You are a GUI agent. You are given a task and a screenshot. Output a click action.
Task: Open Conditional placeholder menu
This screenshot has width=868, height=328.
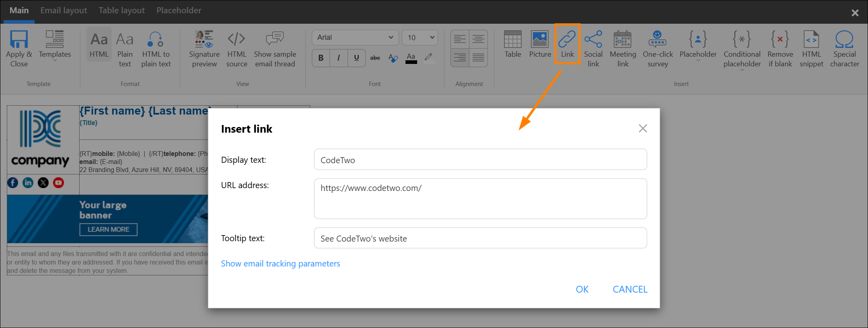click(x=742, y=51)
